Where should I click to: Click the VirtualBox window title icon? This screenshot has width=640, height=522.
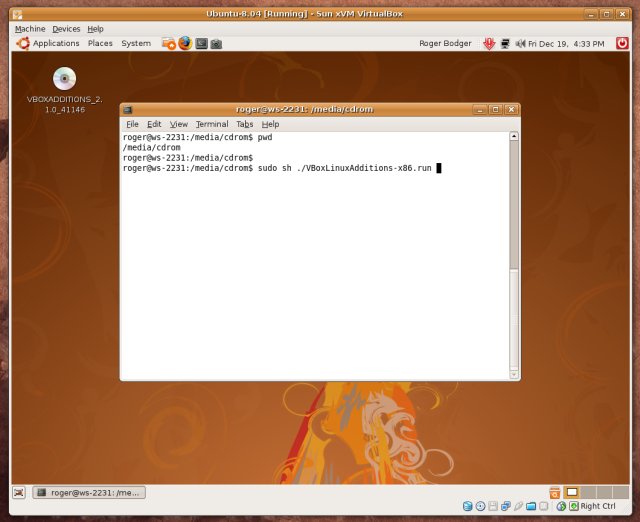coord(17,14)
